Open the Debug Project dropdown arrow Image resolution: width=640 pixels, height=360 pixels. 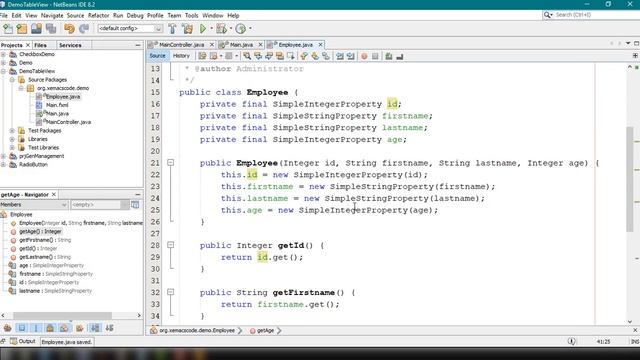[x=231, y=29]
